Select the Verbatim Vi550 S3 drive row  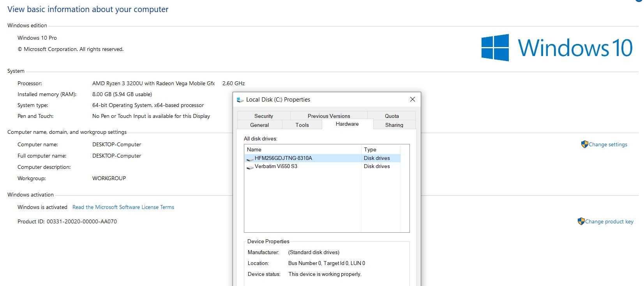pos(322,166)
